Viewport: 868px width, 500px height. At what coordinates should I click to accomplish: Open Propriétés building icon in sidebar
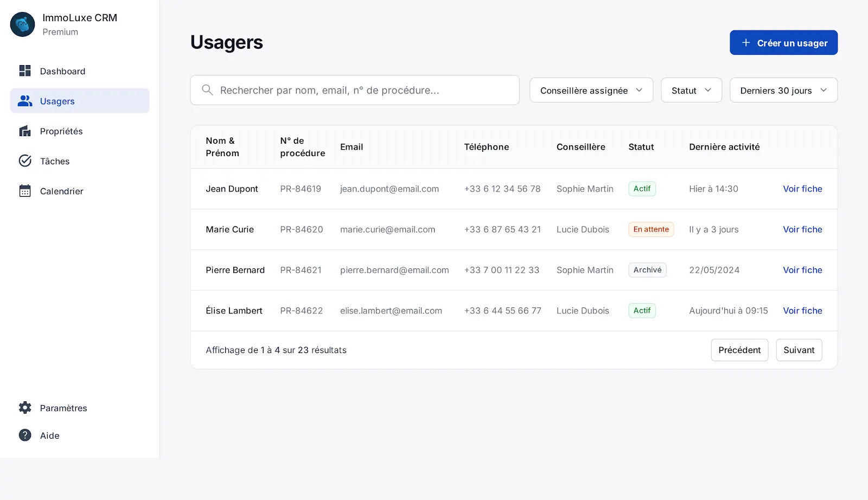coord(25,131)
